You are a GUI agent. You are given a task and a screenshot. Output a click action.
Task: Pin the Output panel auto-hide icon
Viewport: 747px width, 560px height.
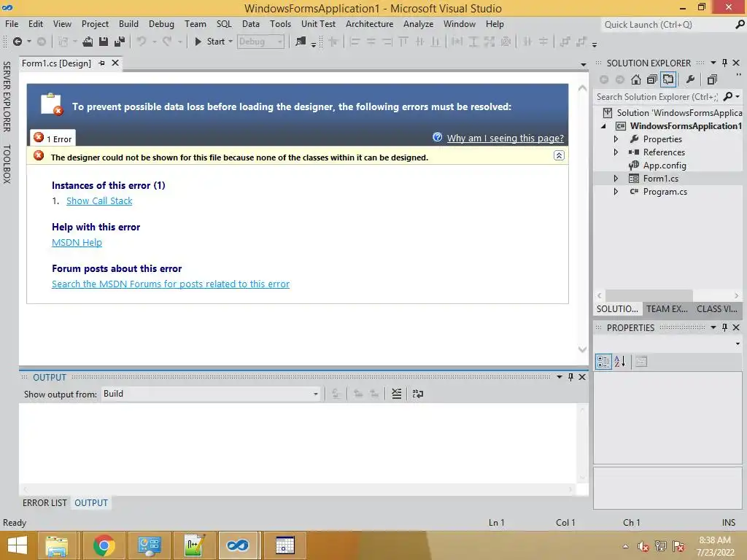pyautogui.click(x=570, y=377)
